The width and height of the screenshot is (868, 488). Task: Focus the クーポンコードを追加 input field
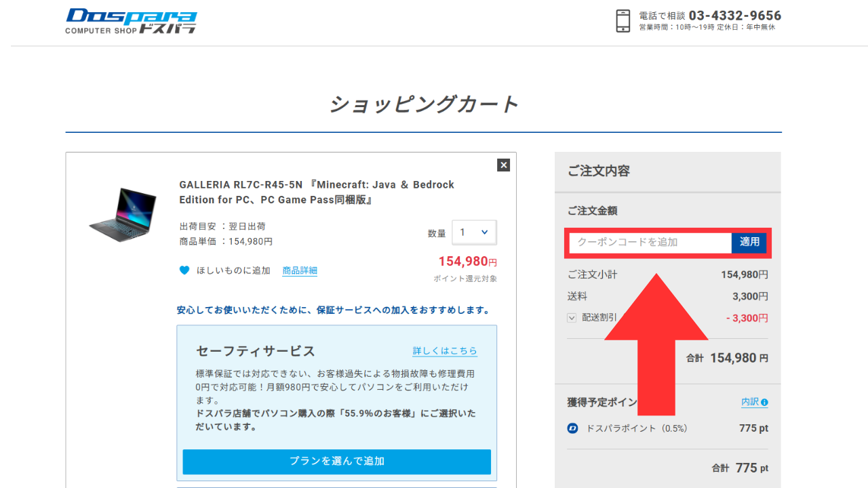pyautogui.click(x=650, y=242)
